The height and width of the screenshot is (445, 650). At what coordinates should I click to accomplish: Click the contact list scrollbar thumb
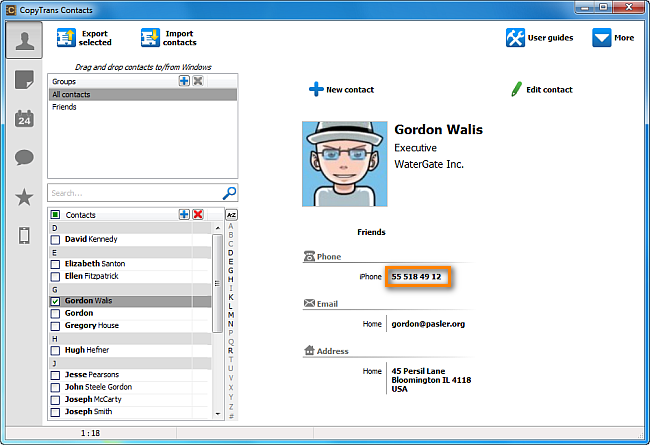pos(218,283)
